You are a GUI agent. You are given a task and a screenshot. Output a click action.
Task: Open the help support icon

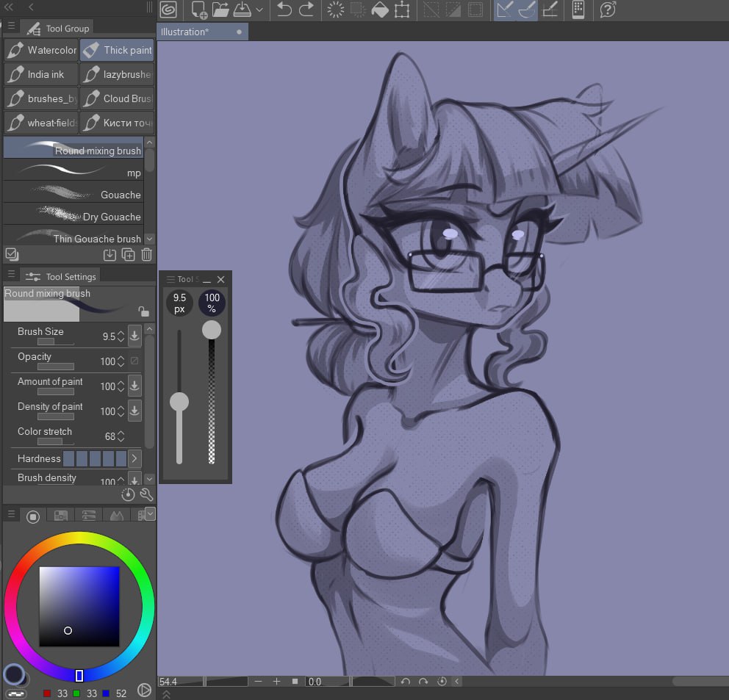[608, 10]
